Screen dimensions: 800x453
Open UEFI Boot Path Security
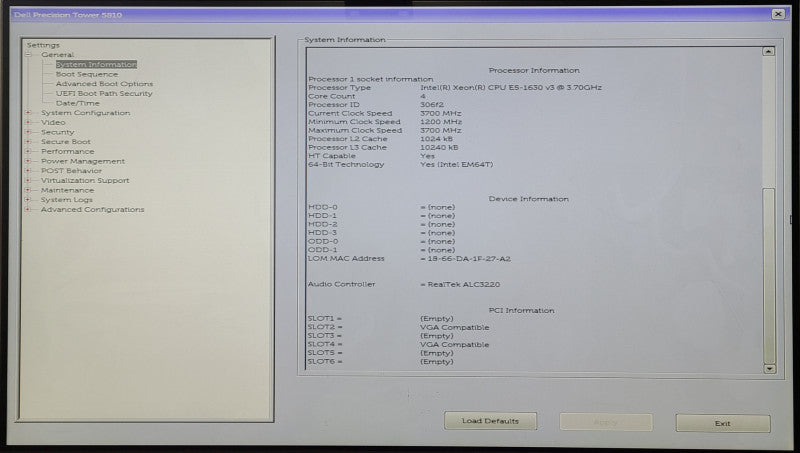coord(104,94)
